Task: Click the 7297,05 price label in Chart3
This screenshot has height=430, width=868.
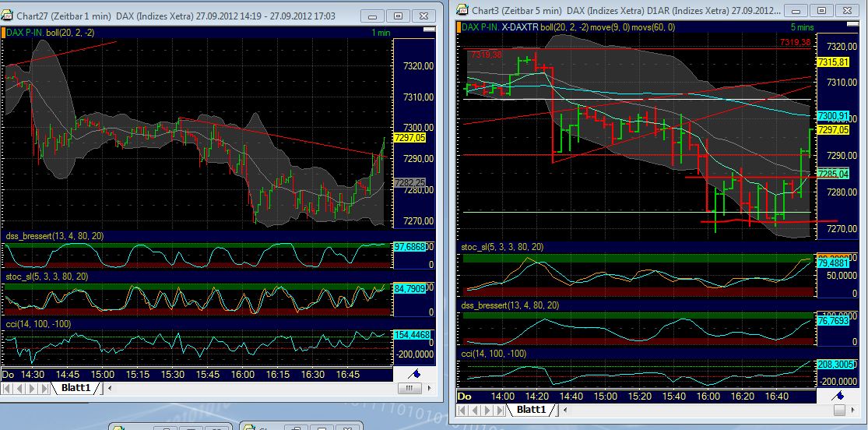Action: [833, 129]
